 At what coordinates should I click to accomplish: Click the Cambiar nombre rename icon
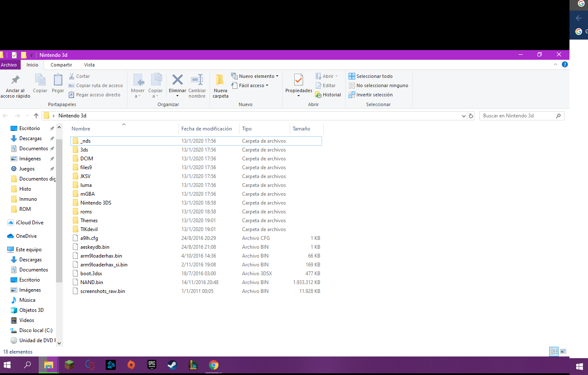pyautogui.click(x=197, y=80)
